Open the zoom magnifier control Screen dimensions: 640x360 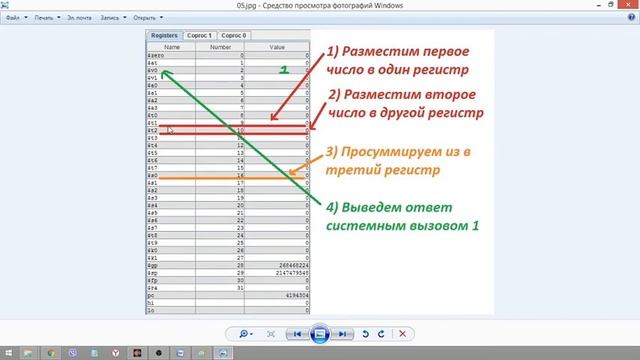tap(246, 334)
